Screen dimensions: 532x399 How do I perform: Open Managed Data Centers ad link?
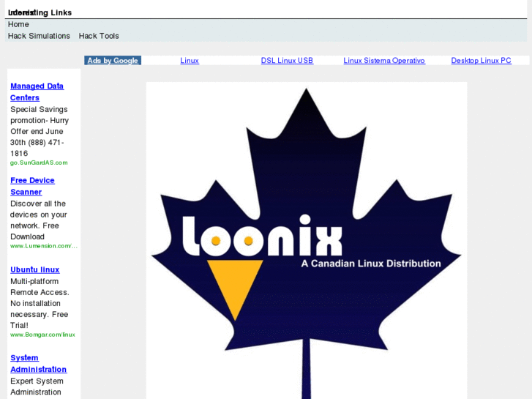pos(37,92)
